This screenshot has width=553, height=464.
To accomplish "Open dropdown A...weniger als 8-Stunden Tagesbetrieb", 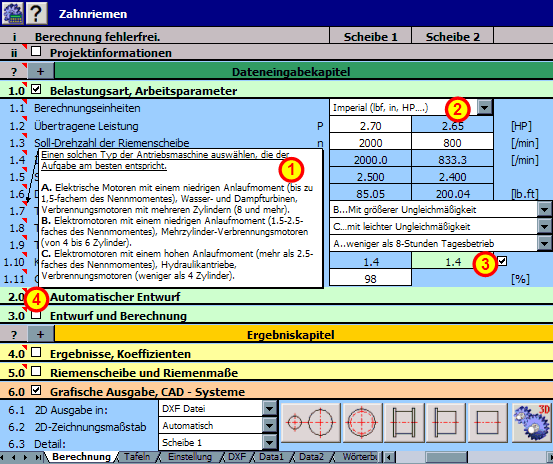I will click(x=545, y=243).
